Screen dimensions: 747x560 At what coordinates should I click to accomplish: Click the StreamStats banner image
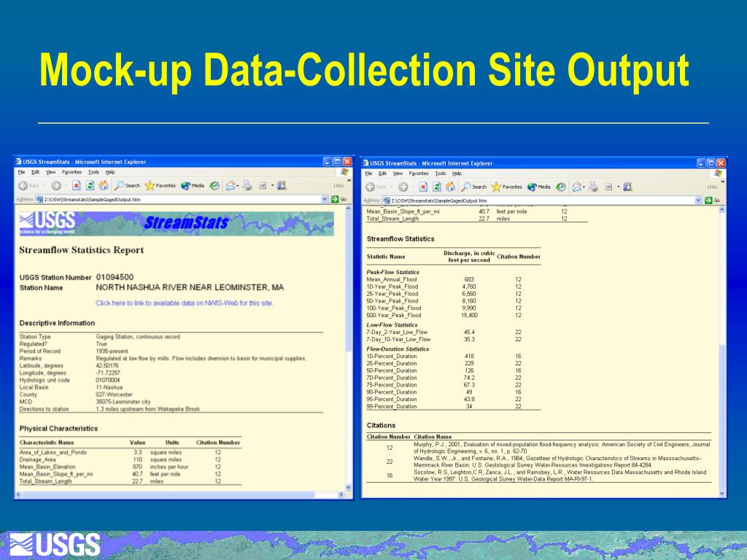point(177,223)
